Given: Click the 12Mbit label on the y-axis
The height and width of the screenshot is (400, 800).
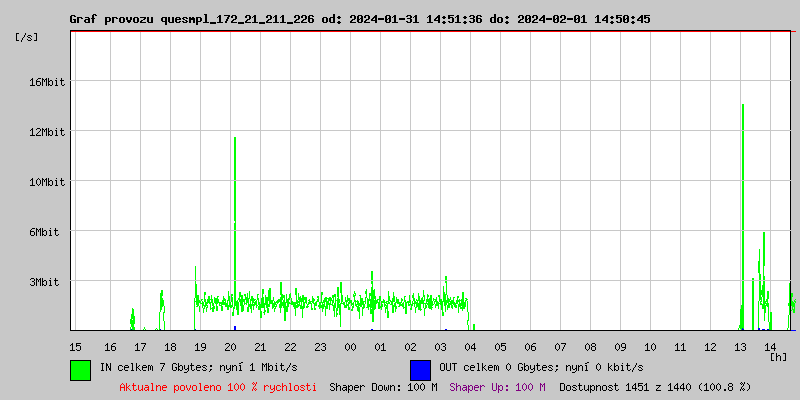Looking at the screenshot, I should click(47, 132).
